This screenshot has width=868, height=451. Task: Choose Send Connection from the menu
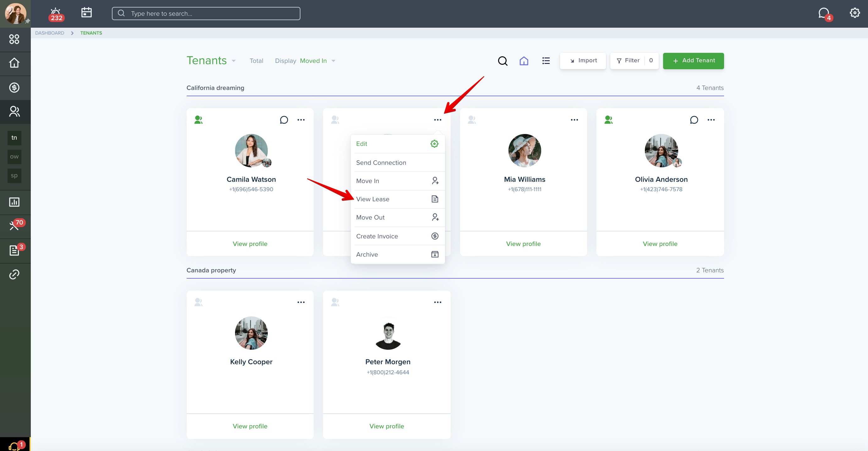[x=398, y=163]
